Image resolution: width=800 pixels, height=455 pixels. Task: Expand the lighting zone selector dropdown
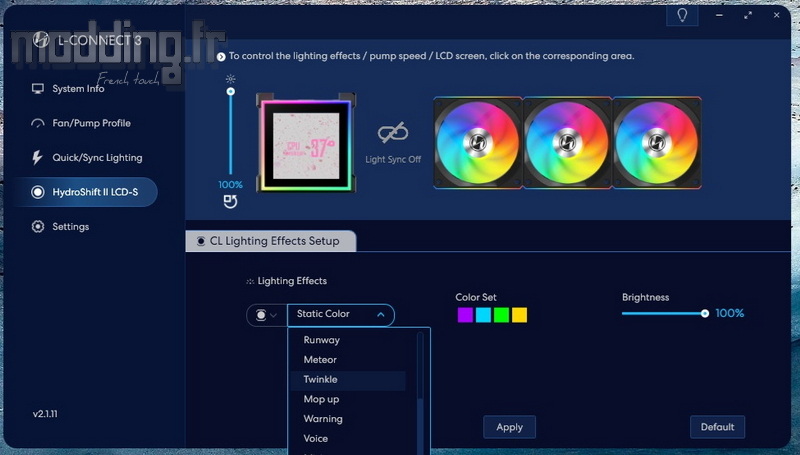(x=266, y=315)
